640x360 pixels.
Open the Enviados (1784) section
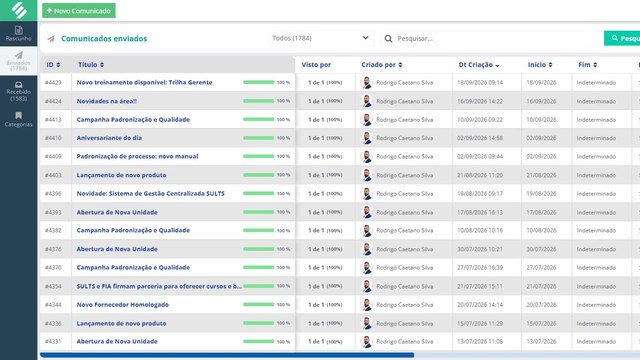tap(18, 61)
